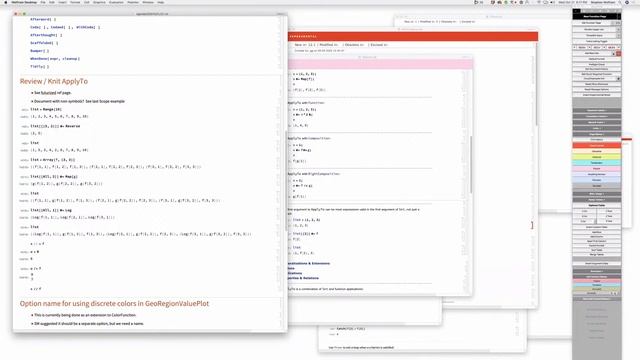The image size is (640, 360).
Task: Click the 'list = Range[10]' input cell
Action: point(46,109)
